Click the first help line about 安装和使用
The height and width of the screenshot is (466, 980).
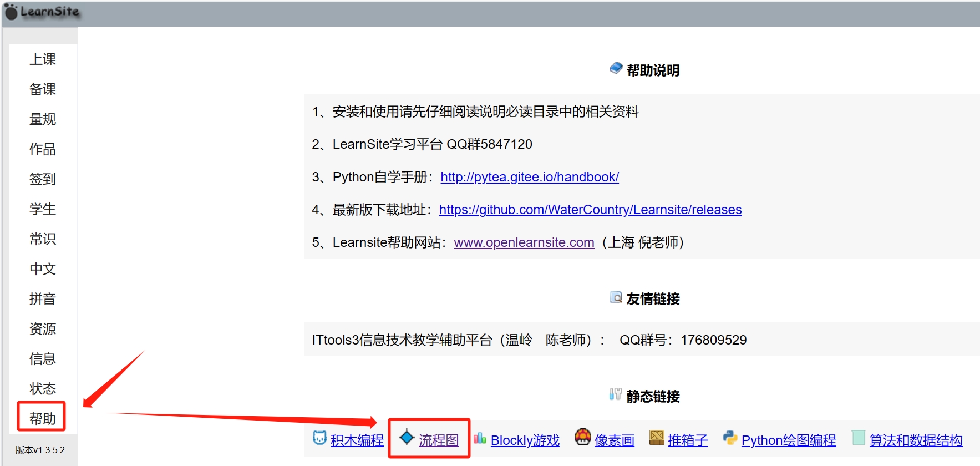pyautogui.click(x=475, y=112)
